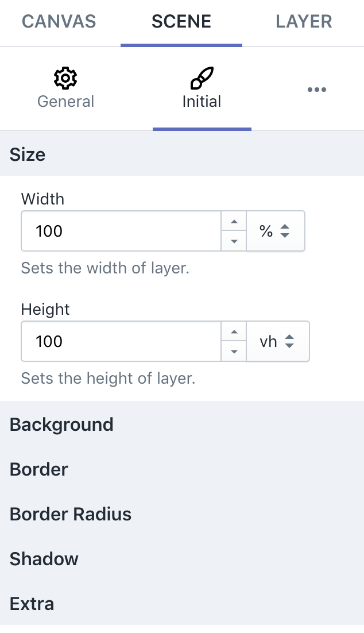Click the General gear icon
The image size is (364, 633).
coord(65,78)
